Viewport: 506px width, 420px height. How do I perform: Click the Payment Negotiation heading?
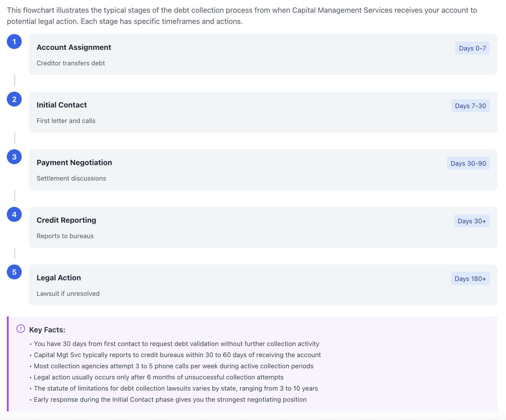point(74,163)
